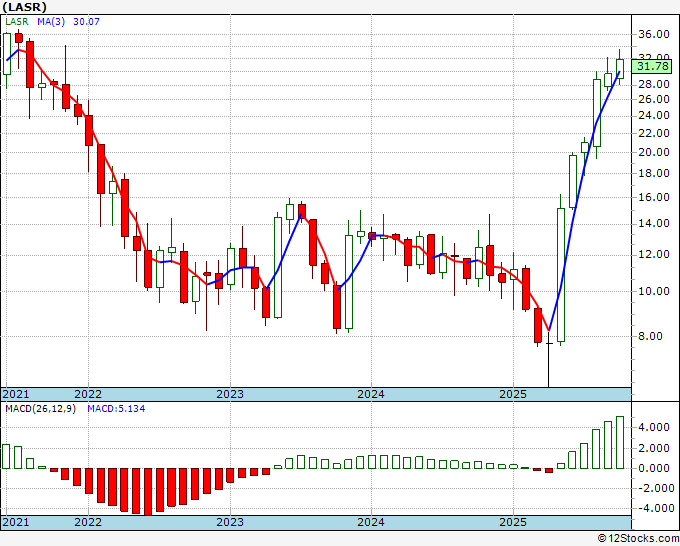Click the 4.000 MACD axis label
The width and height of the screenshot is (680, 546).
coord(654,428)
